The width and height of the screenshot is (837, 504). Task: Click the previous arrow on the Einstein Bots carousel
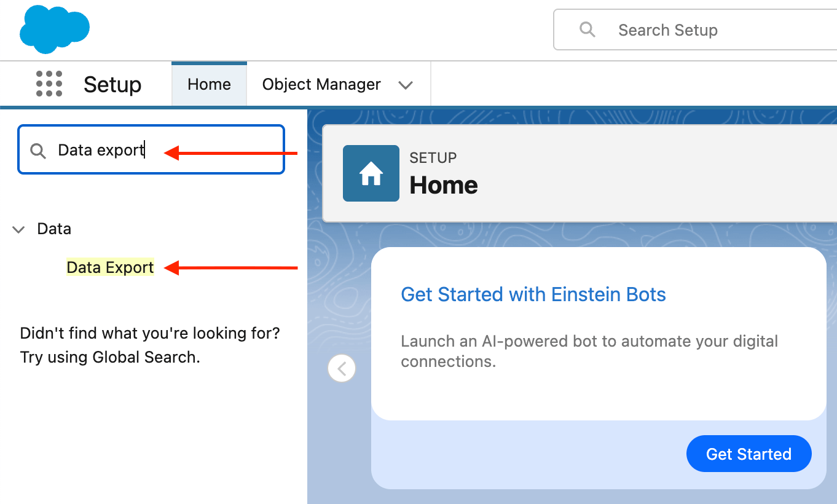pos(342,368)
